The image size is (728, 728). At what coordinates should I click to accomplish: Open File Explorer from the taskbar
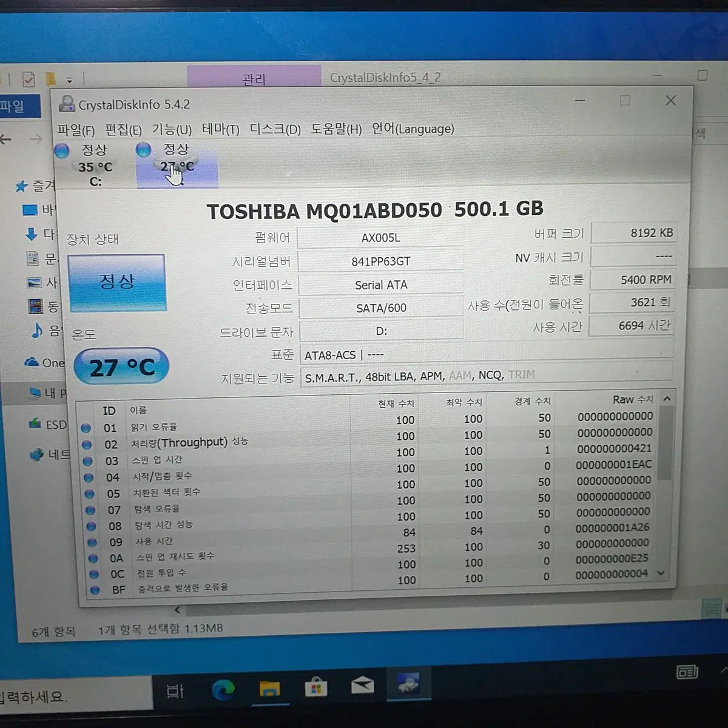coord(270,688)
